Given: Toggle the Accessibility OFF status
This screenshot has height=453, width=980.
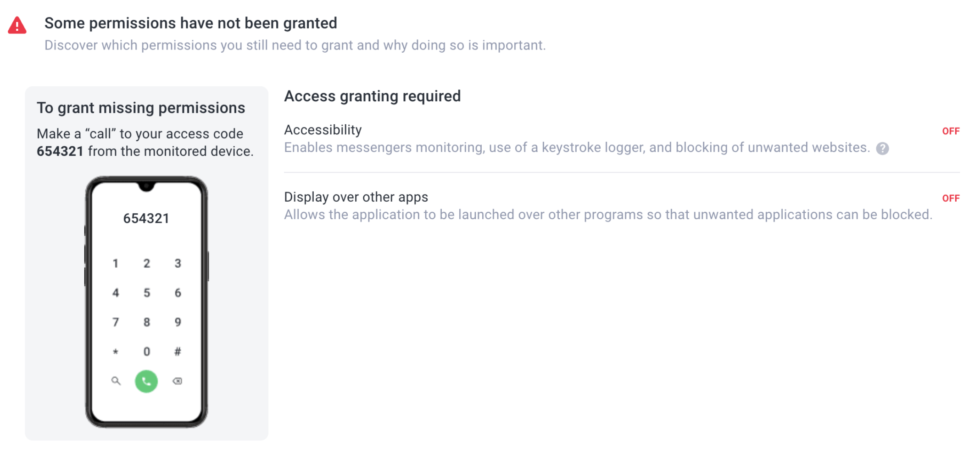Looking at the screenshot, I should [951, 131].
